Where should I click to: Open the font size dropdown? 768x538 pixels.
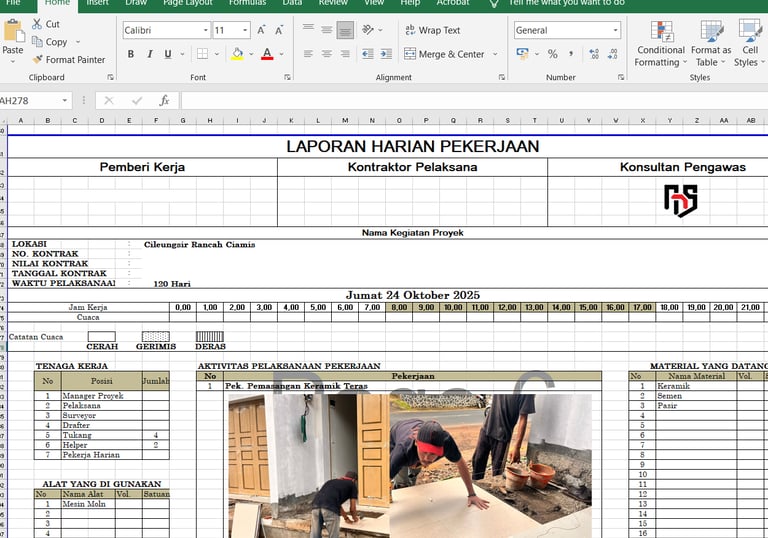(x=245, y=30)
